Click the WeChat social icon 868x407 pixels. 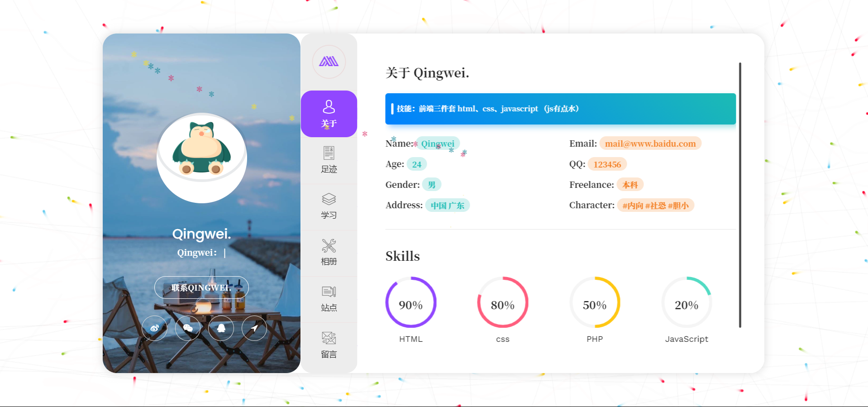tap(188, 328)
